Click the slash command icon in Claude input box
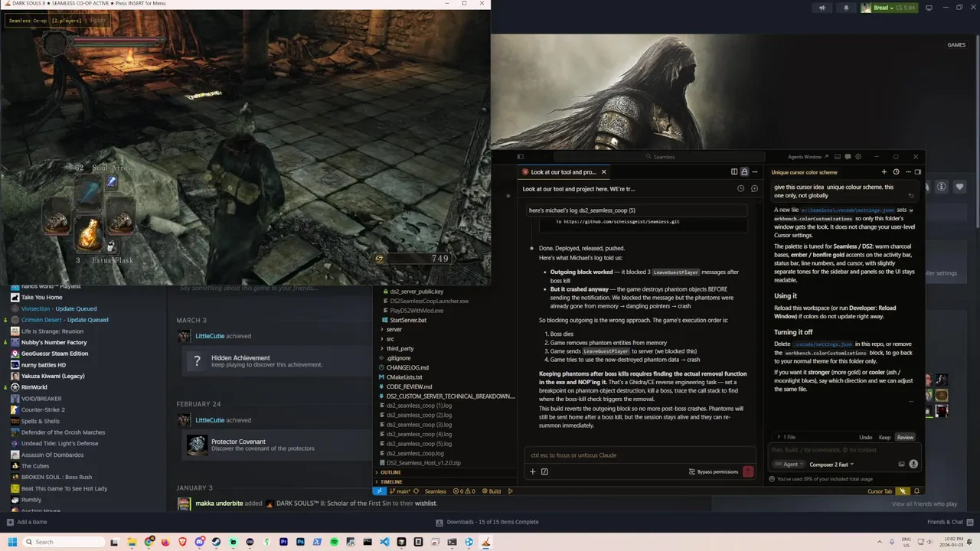Viewport: 980px width, 551px height. point(544,471)
